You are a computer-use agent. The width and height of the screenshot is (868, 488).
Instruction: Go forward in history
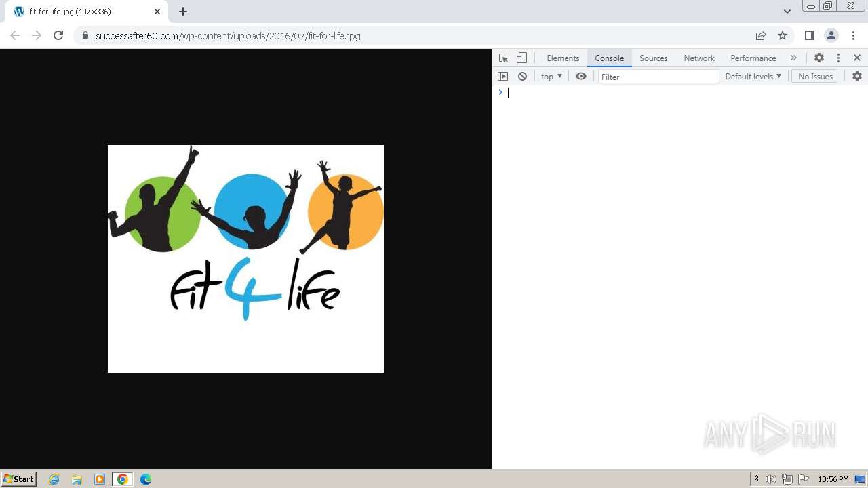coord(37,35)
